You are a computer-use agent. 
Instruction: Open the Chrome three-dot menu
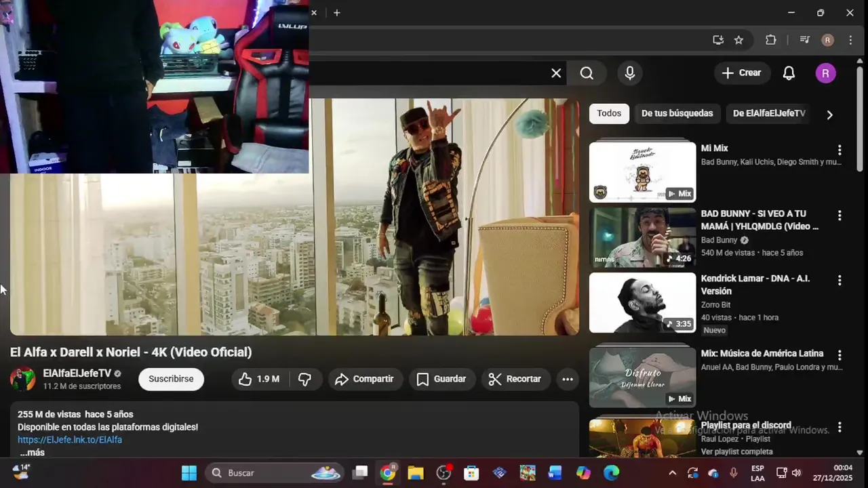point(850,40)
